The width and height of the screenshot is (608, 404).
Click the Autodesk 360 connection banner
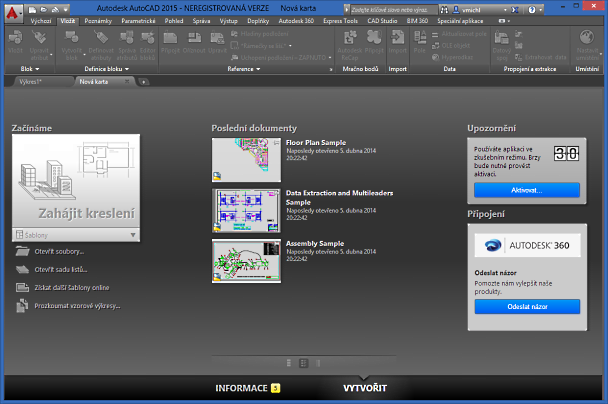[x=527, y=245]
